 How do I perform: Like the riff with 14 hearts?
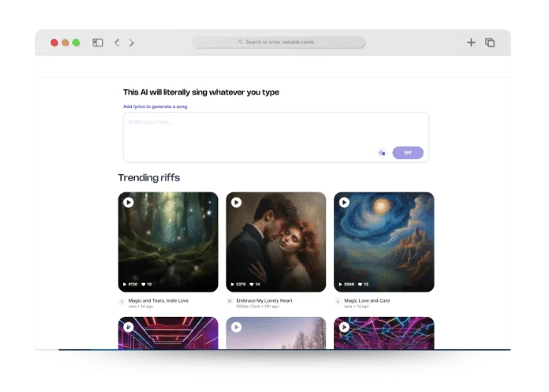coord(252,284)
